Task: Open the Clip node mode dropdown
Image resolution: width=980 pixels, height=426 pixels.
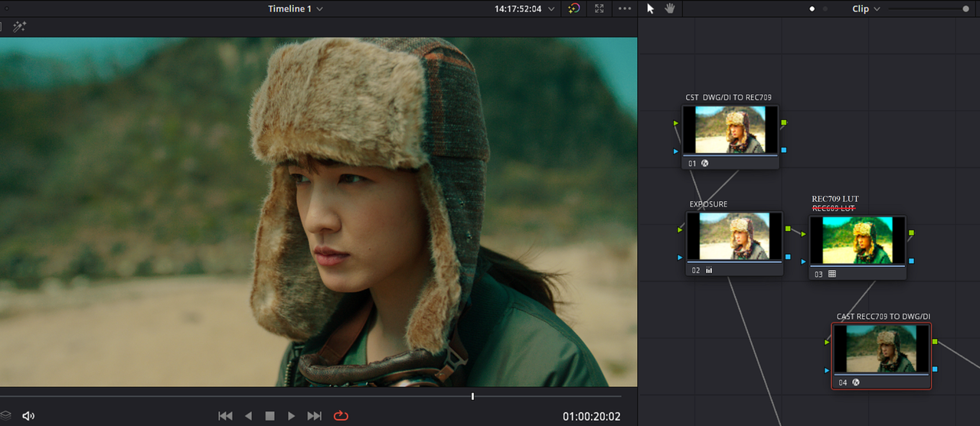Action: 866,8
